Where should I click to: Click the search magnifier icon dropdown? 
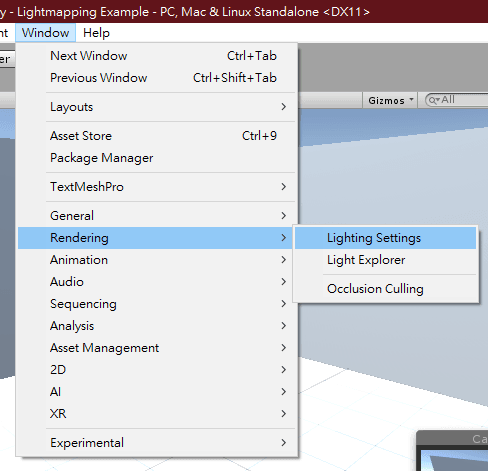tap(434, 100)
